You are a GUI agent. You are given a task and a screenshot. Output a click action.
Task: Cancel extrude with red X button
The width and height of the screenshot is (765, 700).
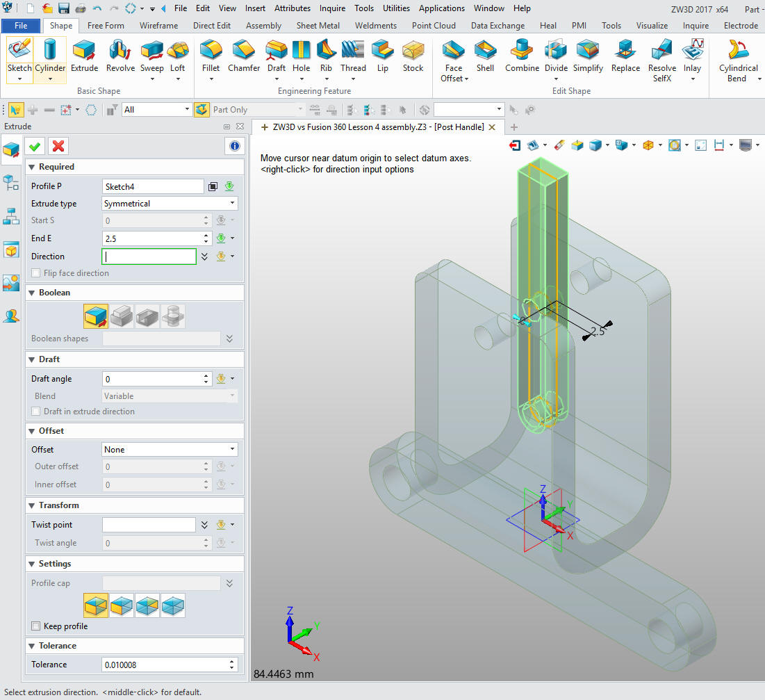click(58, 145)
